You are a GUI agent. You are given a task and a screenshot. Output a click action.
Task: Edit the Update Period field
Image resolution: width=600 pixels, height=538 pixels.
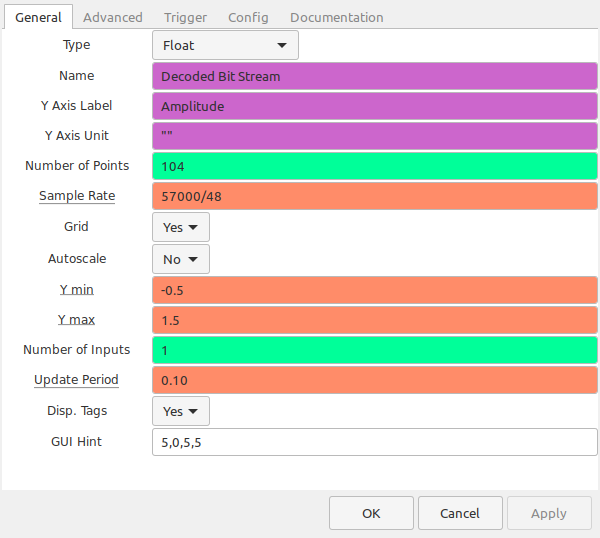pos(375,380)
